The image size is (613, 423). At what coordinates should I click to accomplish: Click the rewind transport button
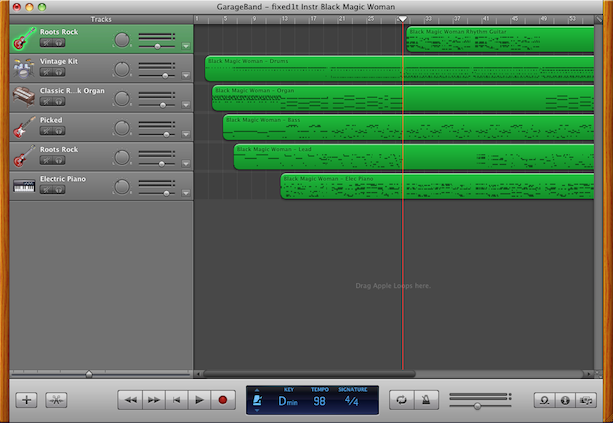[130, 400]
